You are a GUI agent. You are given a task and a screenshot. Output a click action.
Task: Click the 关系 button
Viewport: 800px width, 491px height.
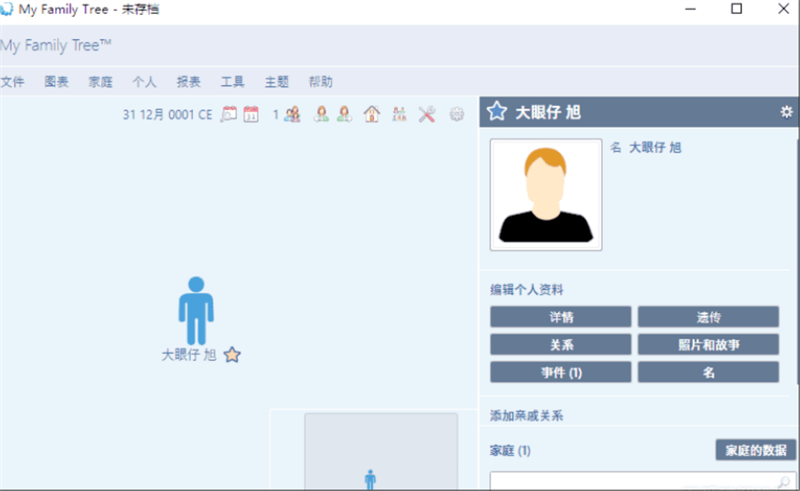click(x=561, y=345)
